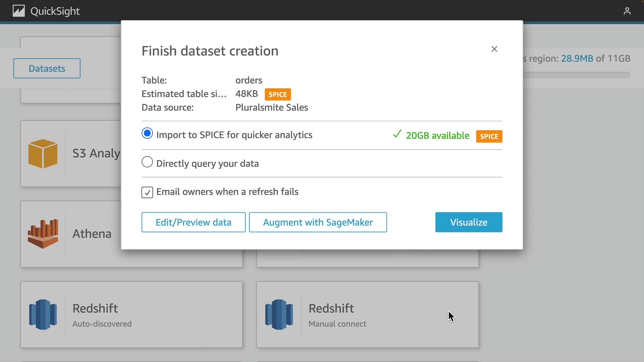Click the Redshift Manual connect icon
Image resolution: width=644 pixels, height=362 pixels.
279,314
